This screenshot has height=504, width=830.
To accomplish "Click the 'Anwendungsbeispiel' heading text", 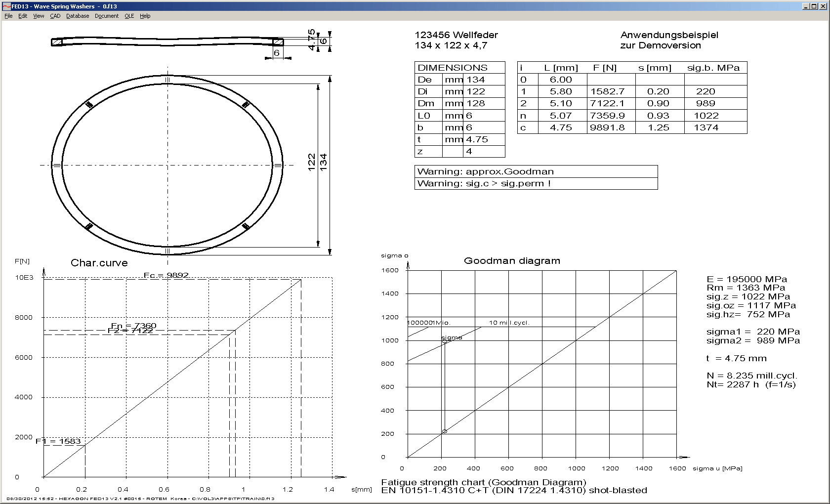I will (669, 35).
